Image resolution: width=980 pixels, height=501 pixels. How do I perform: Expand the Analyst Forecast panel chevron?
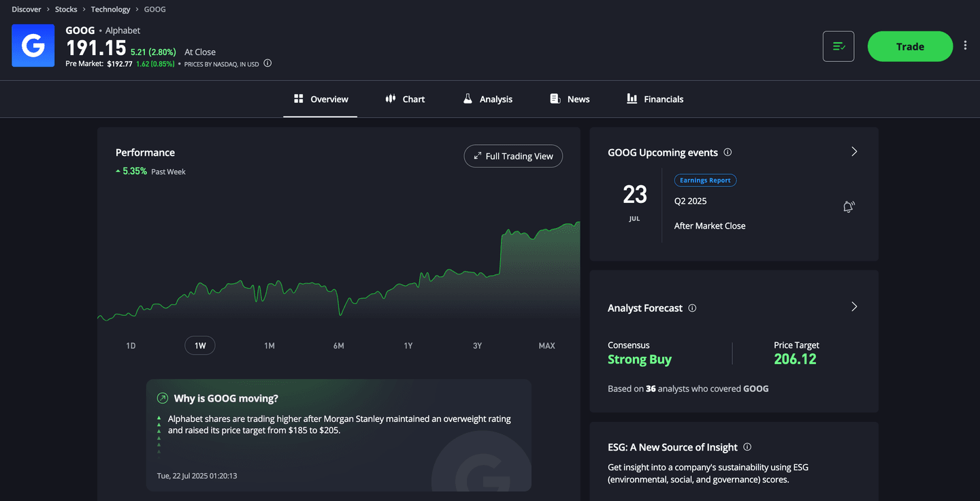pyautogui.click(x=854, y=307)
